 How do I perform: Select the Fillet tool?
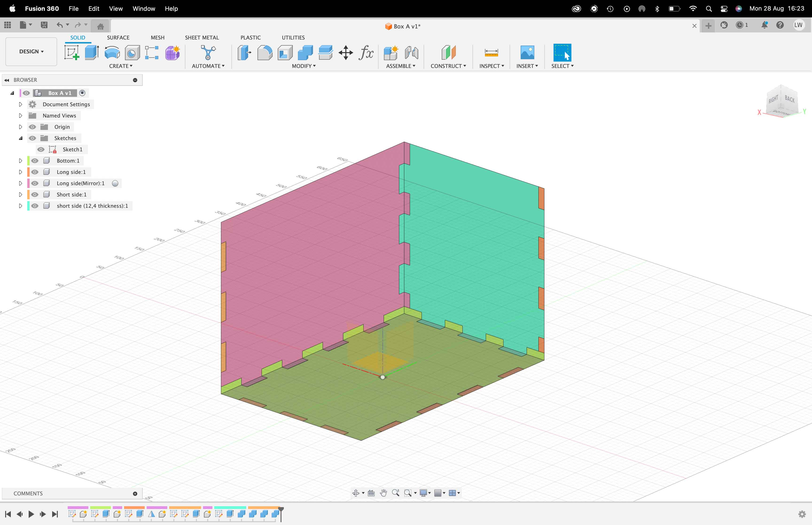point(265,52)
